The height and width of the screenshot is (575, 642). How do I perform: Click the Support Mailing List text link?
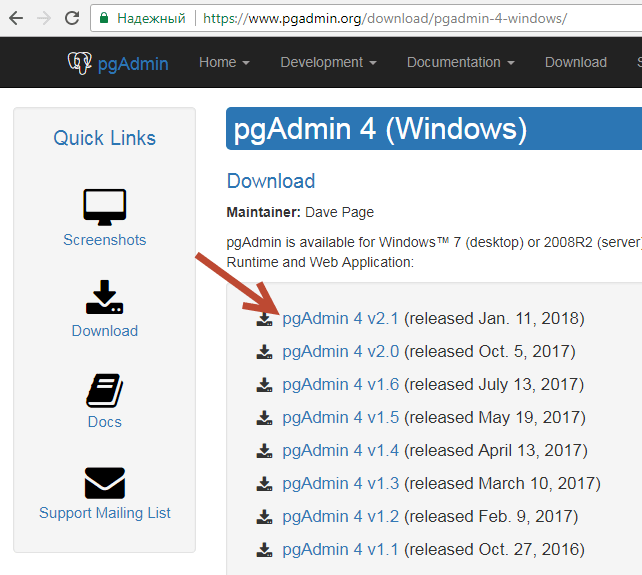[104, 513]
